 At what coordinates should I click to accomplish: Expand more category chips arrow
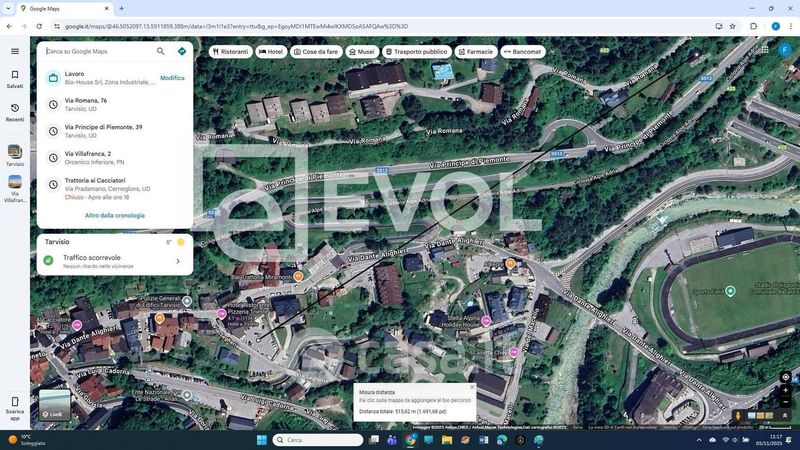tap(553, 51)
